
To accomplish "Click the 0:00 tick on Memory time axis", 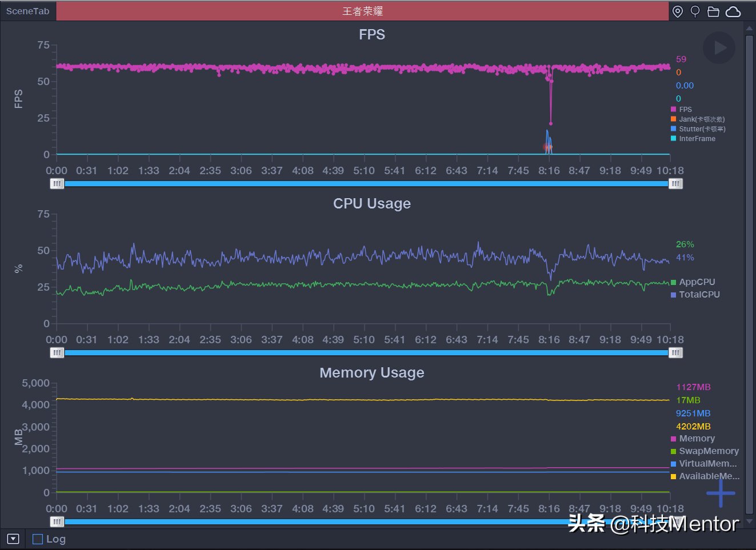I will click(57, 508).
